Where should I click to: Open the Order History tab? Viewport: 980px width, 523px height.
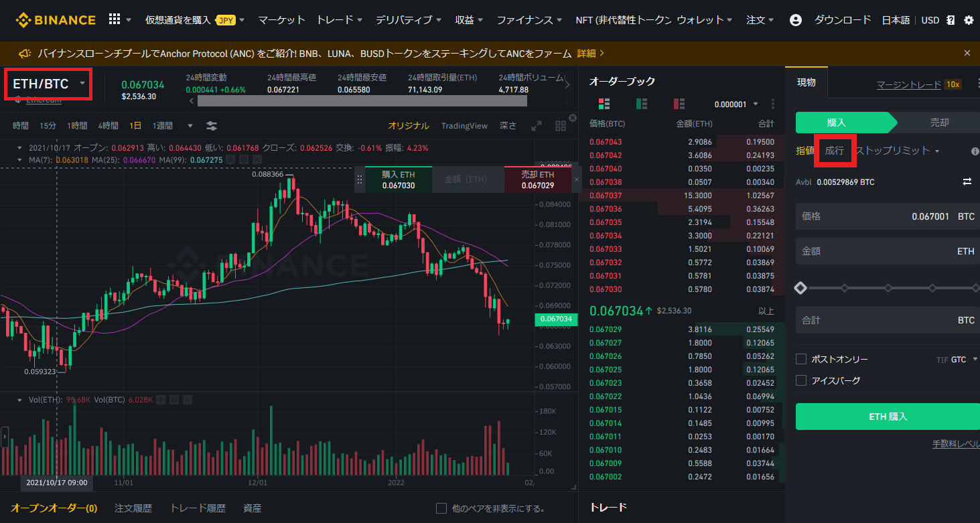pos(133,508)
